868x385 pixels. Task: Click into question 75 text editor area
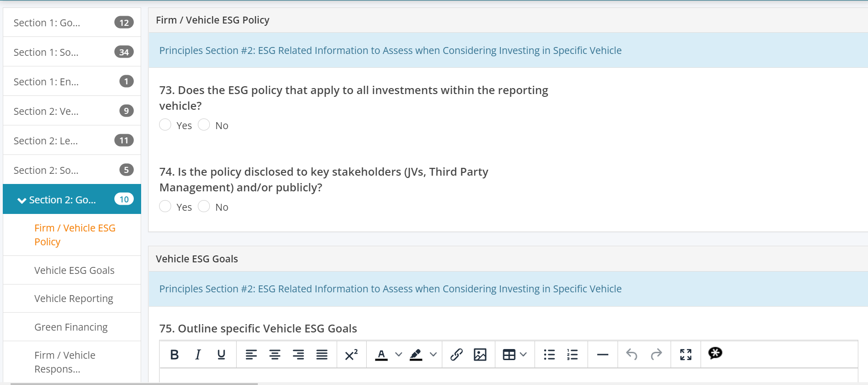click(509, 376)
